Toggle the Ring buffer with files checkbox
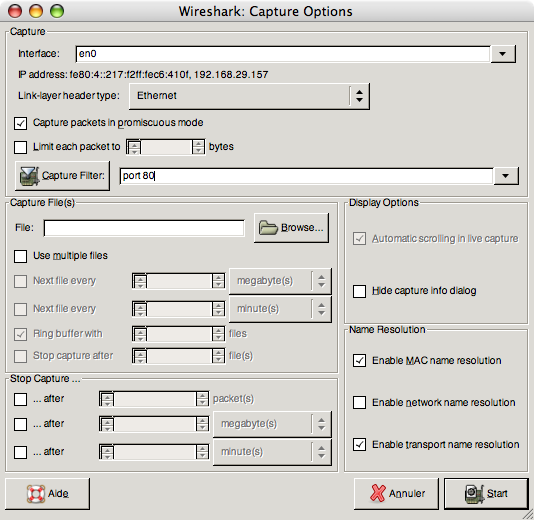 (x=20, y=334)
